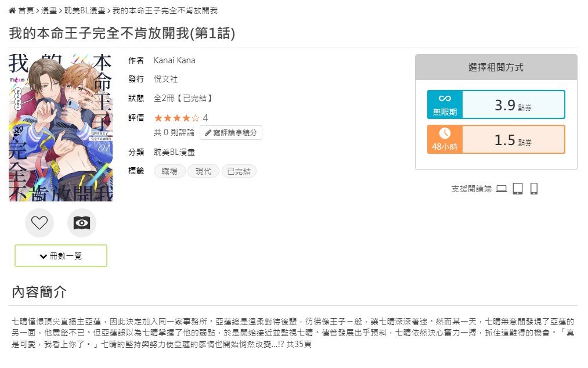
Task: Click the synopsis paragraph text
Action: click(293, 333)
